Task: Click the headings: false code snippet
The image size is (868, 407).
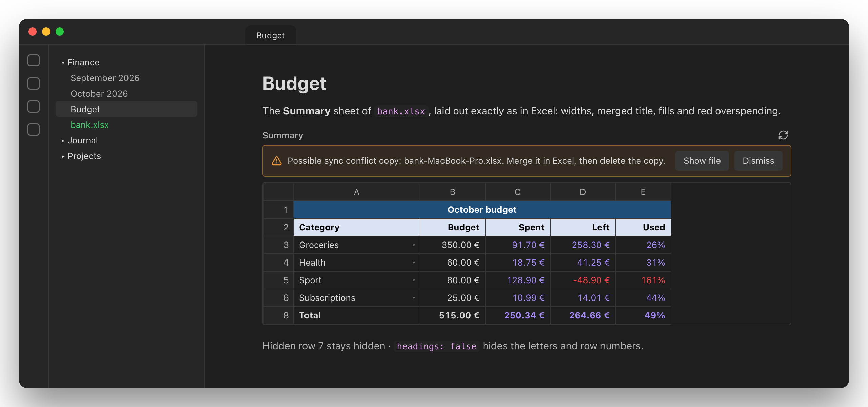Action: click(x=436, y=346)
